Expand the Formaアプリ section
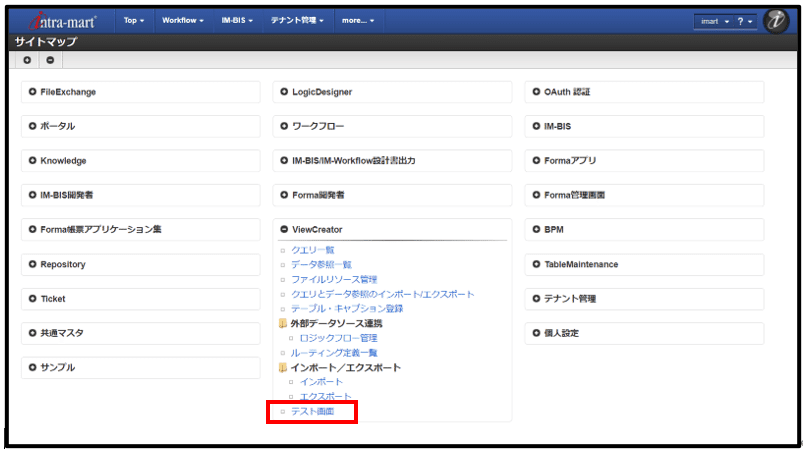This screenshot has width=803, height=451. pyautogui.click(x=644, y=161)
